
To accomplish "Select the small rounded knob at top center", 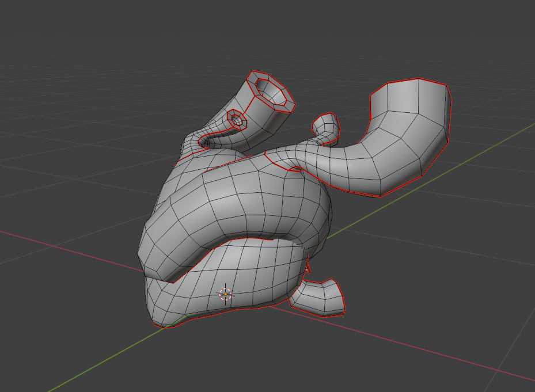I will (x=326, y=125).
